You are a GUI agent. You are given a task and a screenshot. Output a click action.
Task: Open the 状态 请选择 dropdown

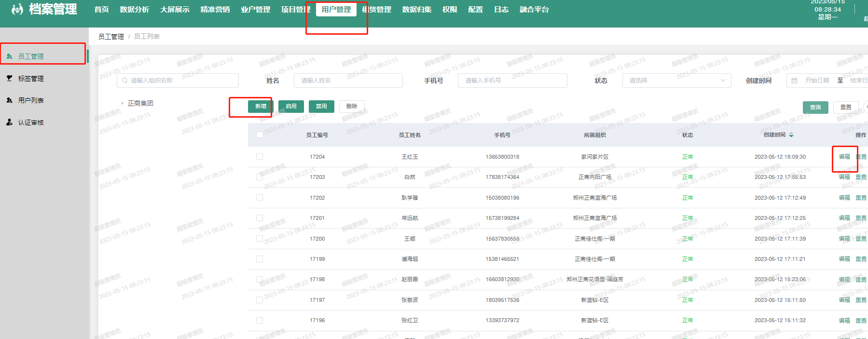pyautogui.click(x=676, y=81)
